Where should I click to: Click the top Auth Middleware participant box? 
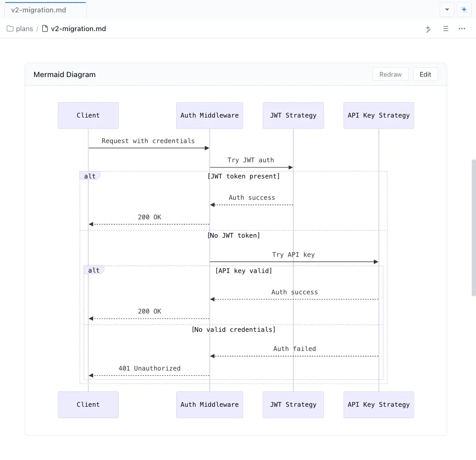tap(209, 115)
